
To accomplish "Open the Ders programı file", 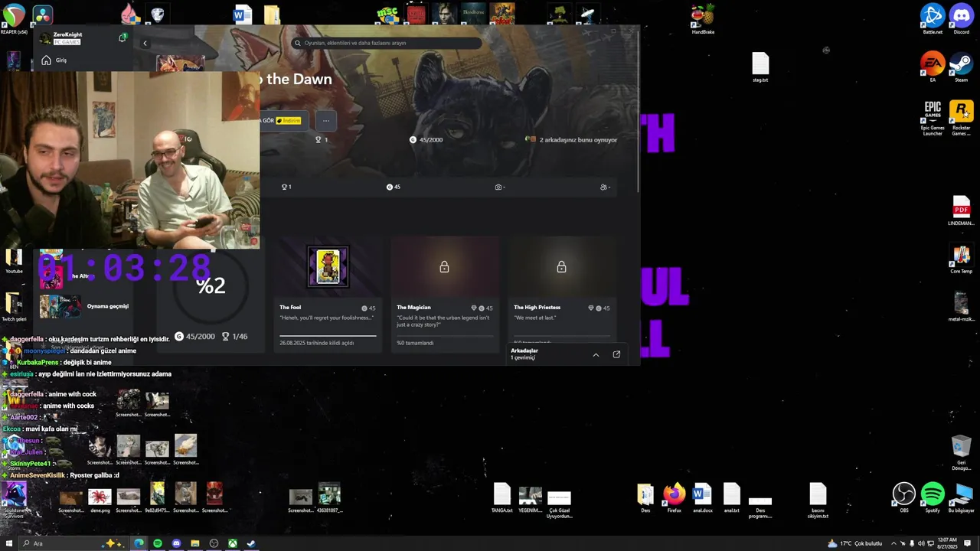I will 760,507.
